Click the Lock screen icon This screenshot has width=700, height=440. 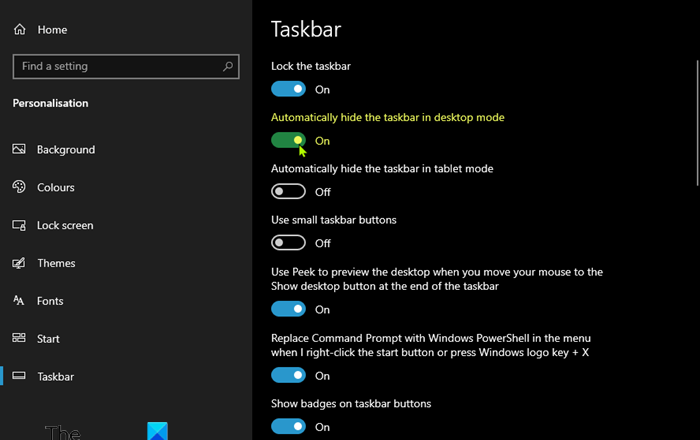19,225
